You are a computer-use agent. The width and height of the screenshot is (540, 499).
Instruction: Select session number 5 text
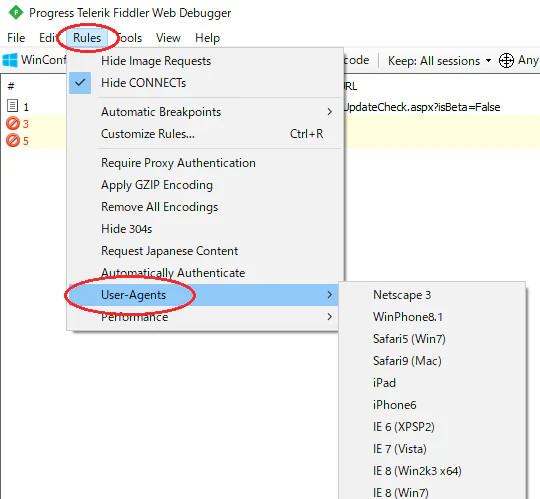pos(26,141)
